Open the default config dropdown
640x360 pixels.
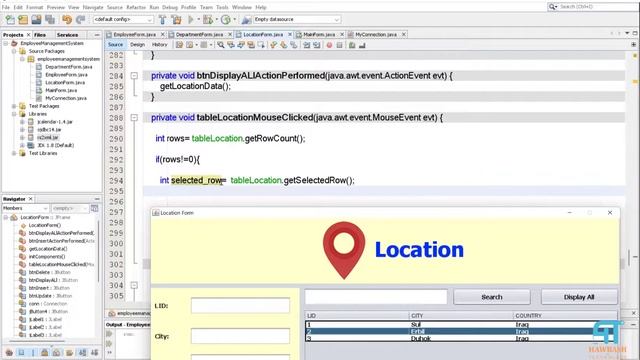[123, 19]
